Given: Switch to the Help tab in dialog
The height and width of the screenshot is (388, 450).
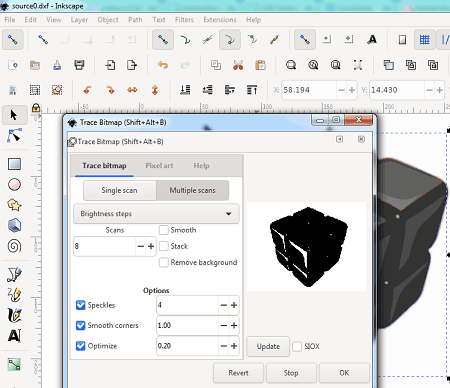Looking at the screenshot, I should pyautogui.click(x=201, y=166).
